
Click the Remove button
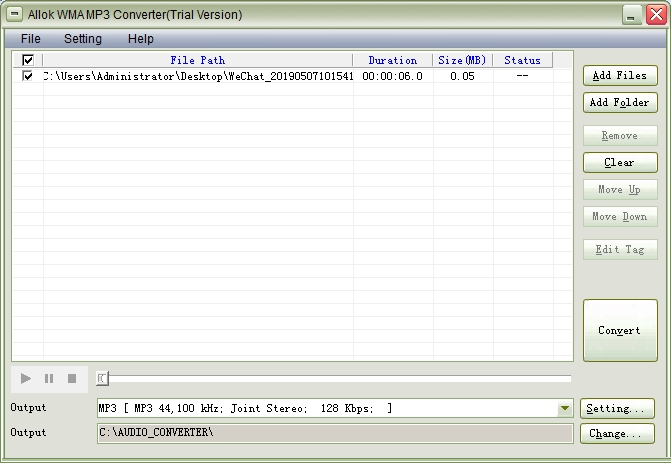[x=620, y=136]
